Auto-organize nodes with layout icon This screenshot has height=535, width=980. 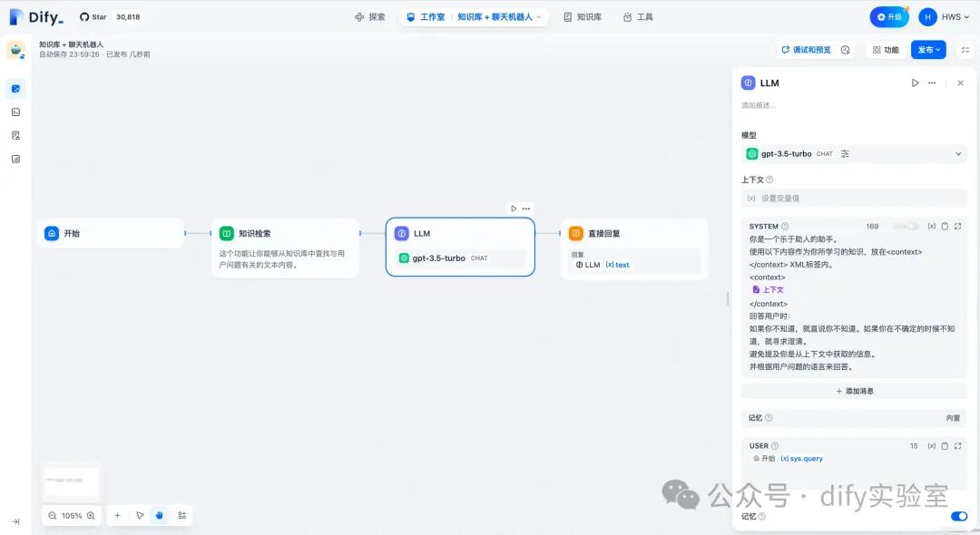click(x=181, y=516)
